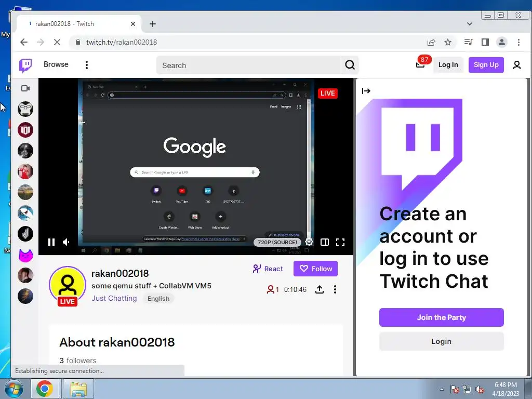Collapse the chat panel arrow
Viewport: 532px width, 399px height.
click(366, 91)
